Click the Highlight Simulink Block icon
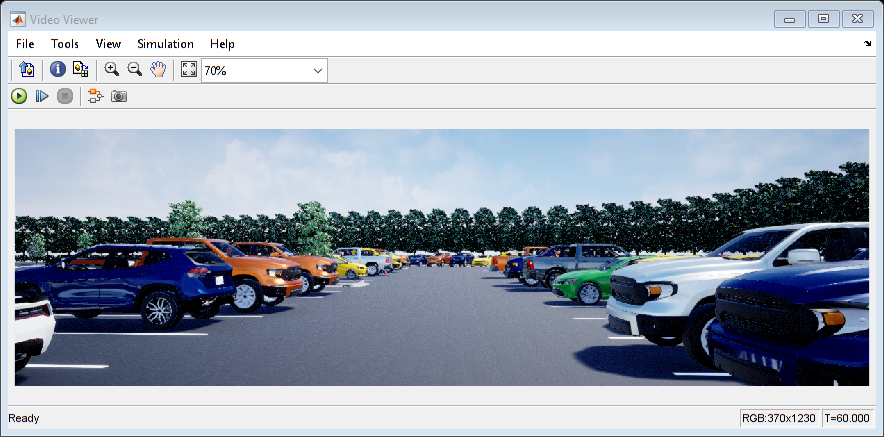The width and height of the screenshot is (884, 437). tap(95, 96)
